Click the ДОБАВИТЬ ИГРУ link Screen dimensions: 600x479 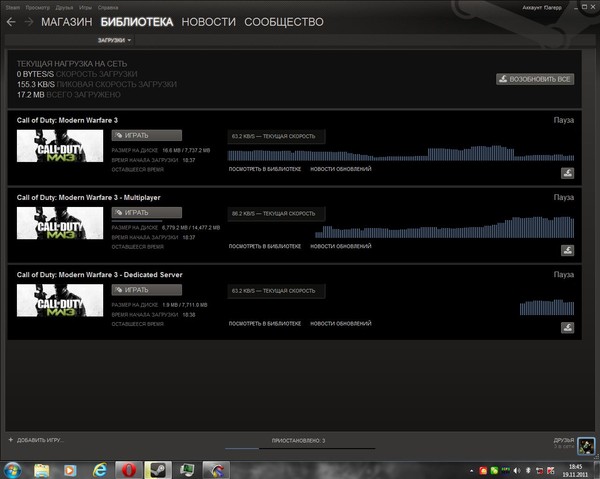coord(40,440)
